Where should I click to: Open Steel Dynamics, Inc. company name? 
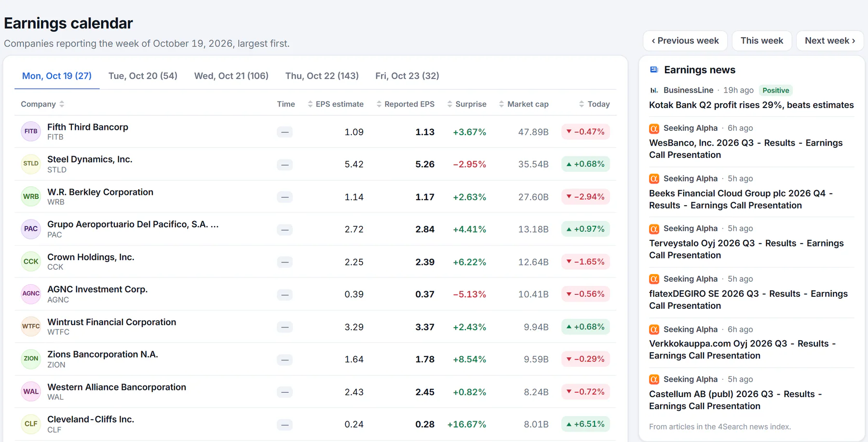click(90, 159)
